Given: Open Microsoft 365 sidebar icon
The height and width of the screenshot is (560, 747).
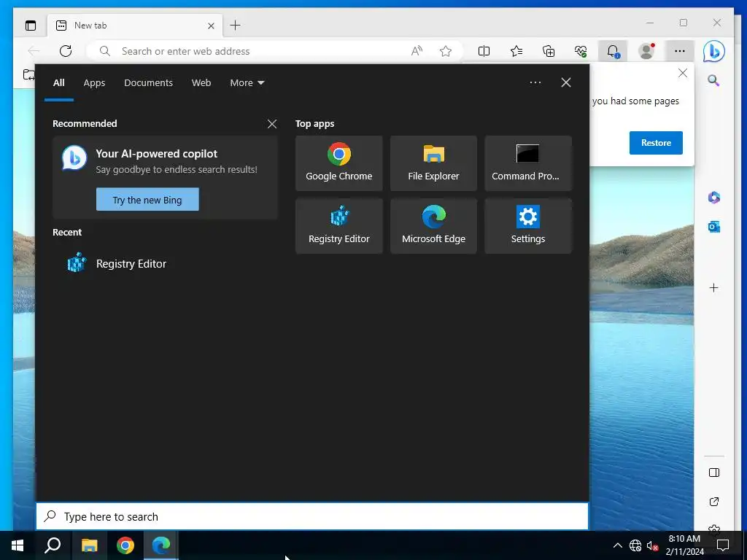Looking at the screenshot, I should [x=713, y=197].
